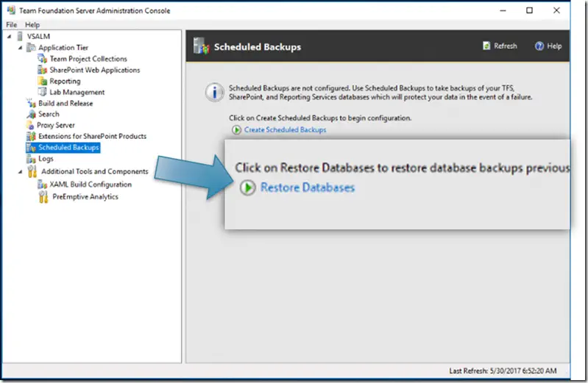The height and width of the screenshot is (383, 588).
Task: Click the SharePoint Web Applications icon
Action: (43, 70)
